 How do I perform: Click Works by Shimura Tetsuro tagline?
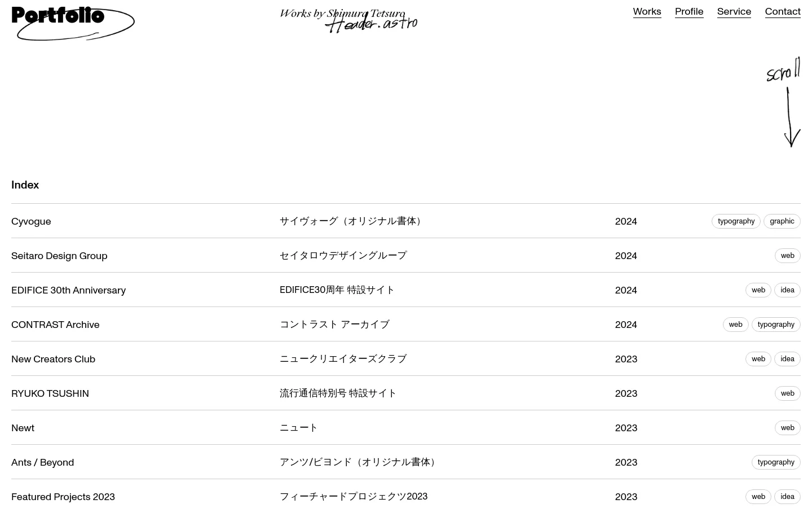[x=342, y=14]
